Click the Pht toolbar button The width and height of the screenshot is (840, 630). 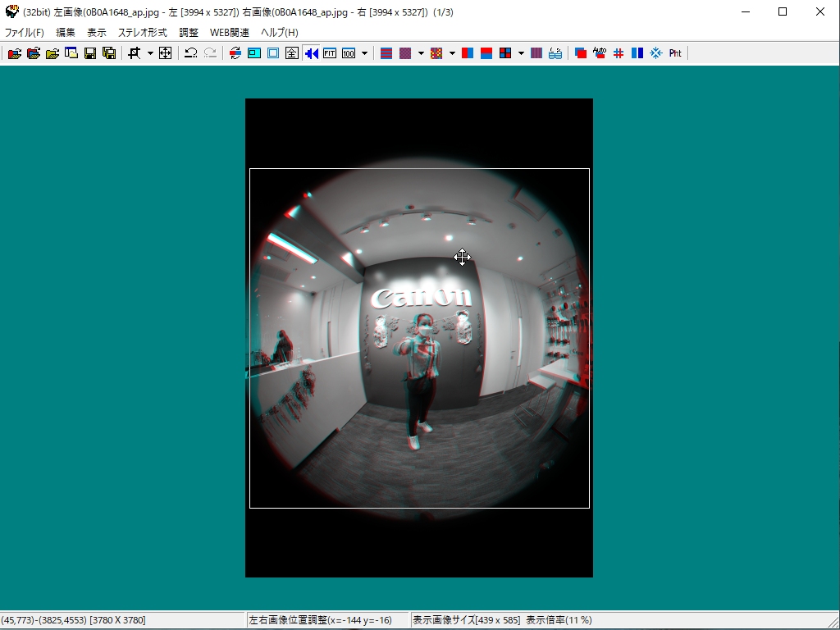pyautogui.click(x=675, y=53)
